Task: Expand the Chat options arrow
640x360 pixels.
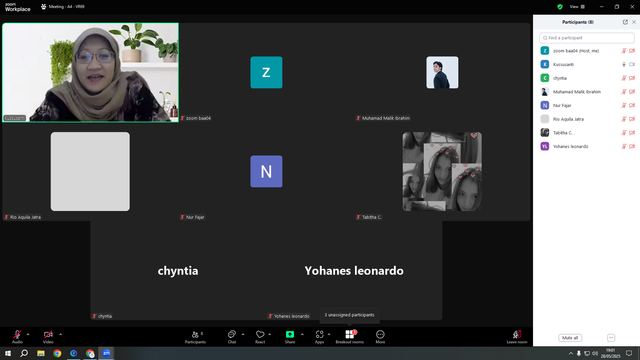Action: pos(243,334)
